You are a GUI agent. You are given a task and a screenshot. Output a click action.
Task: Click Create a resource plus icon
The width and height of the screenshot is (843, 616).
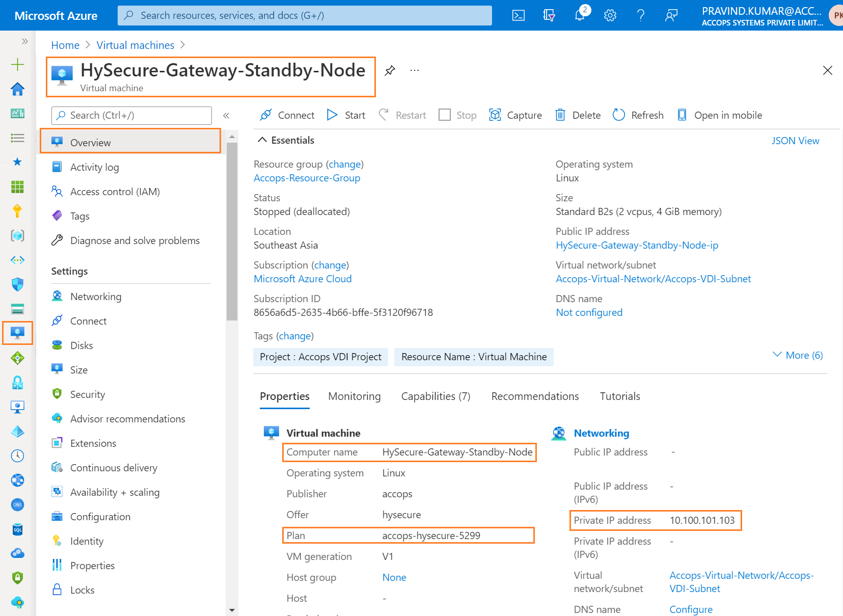(17, 64)
